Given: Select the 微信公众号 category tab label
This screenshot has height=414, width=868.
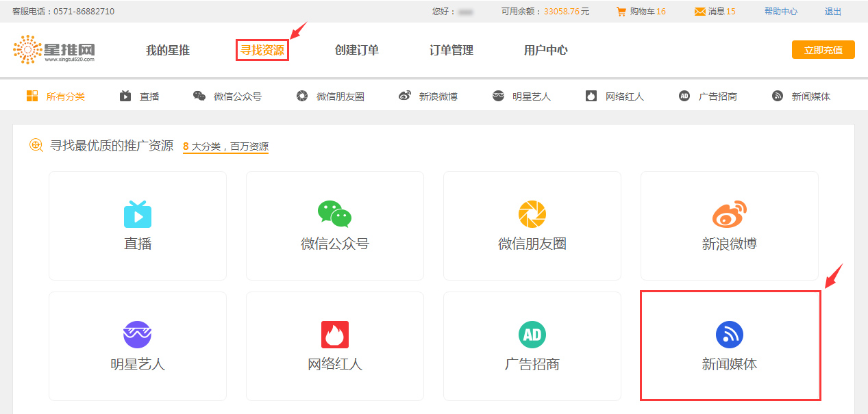Looking at the screenshot, I should (238, 96).
